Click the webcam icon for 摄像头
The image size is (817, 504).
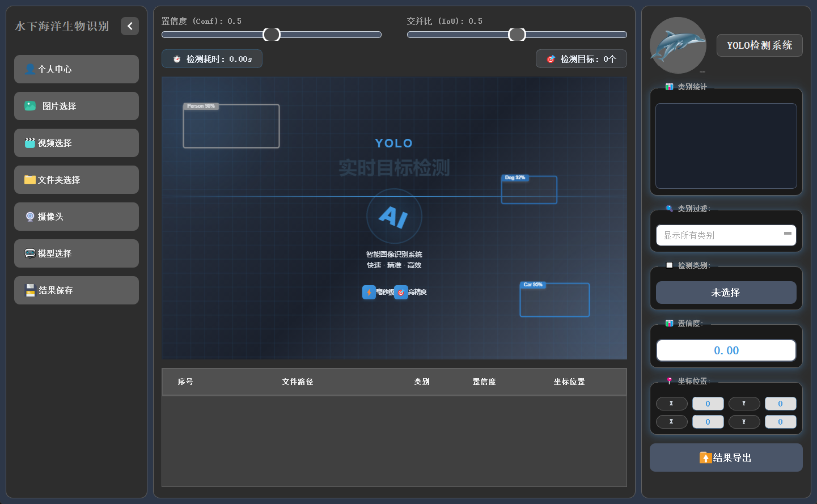click(x=30, y=217)
